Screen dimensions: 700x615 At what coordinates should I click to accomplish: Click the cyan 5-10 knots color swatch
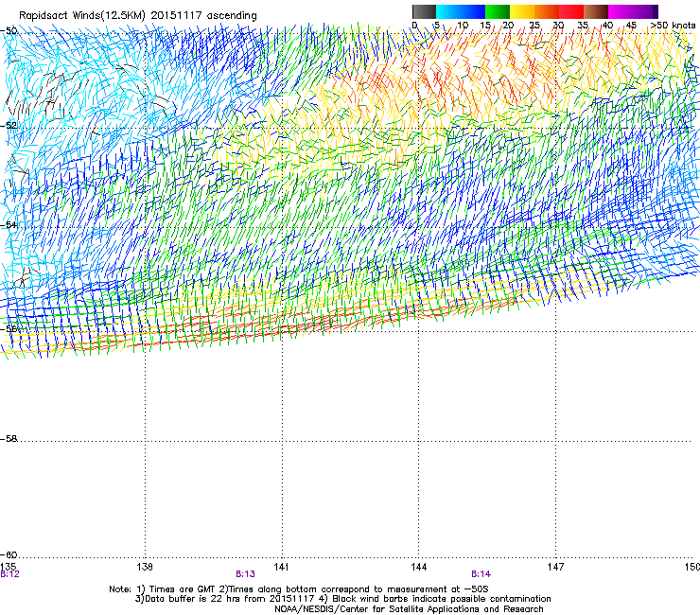[448, 11]
